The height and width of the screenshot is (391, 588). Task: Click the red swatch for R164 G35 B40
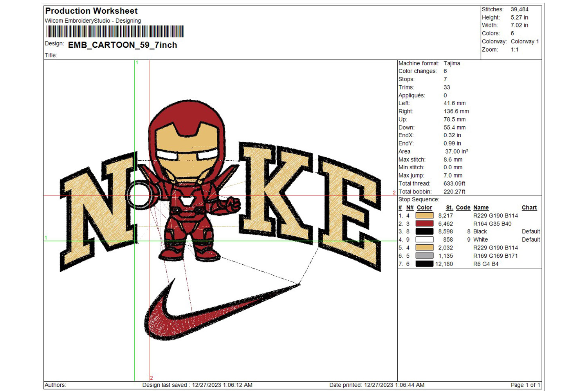point(424,224)
